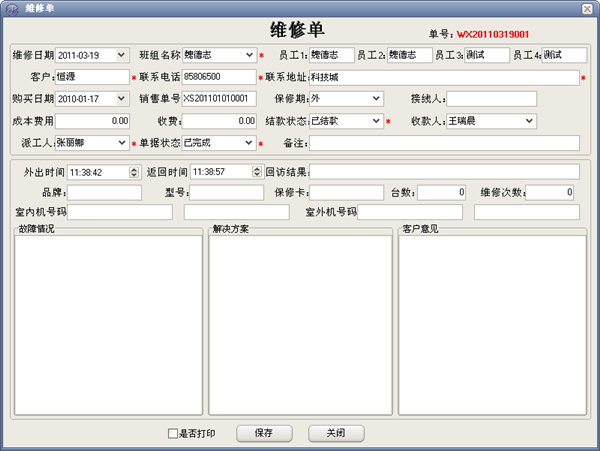Click inside the 故障情况 text area
The image size is (600, 451).
107,323
